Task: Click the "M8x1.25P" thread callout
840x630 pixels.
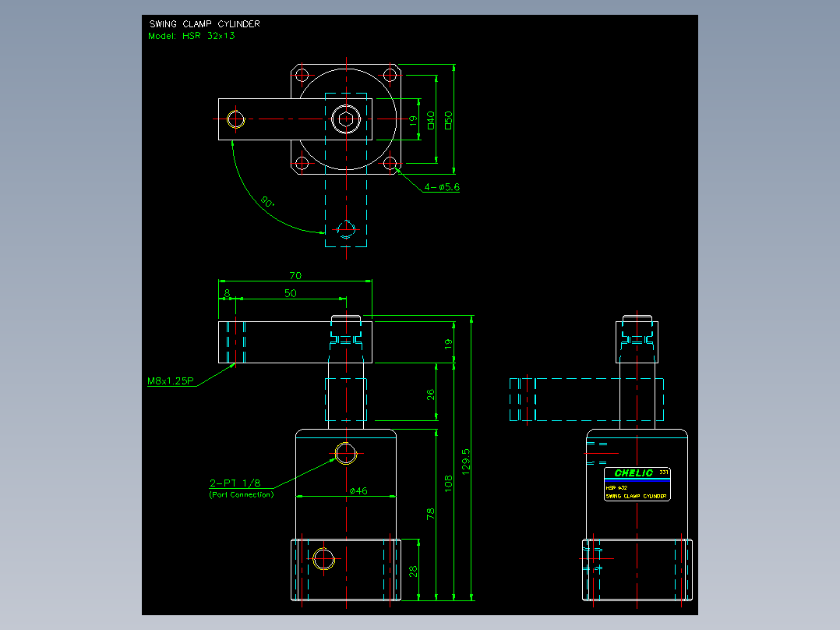Action: click(171, 380)
